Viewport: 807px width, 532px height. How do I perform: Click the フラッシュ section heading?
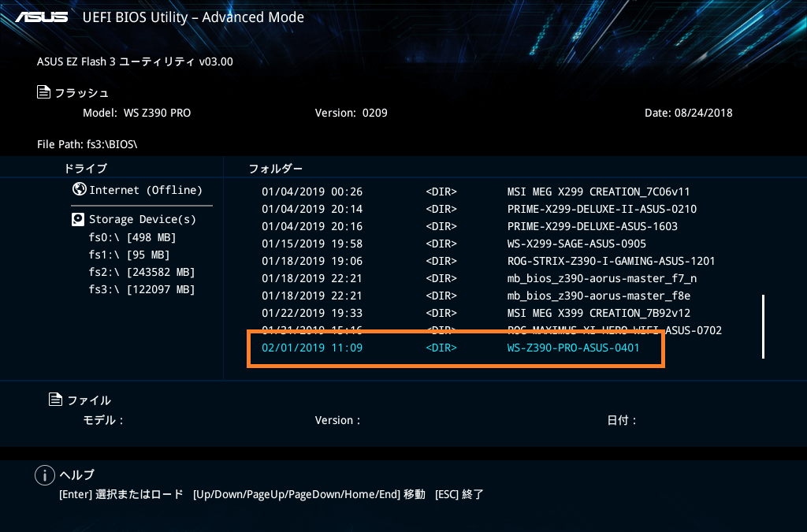[x=82, y=93]
